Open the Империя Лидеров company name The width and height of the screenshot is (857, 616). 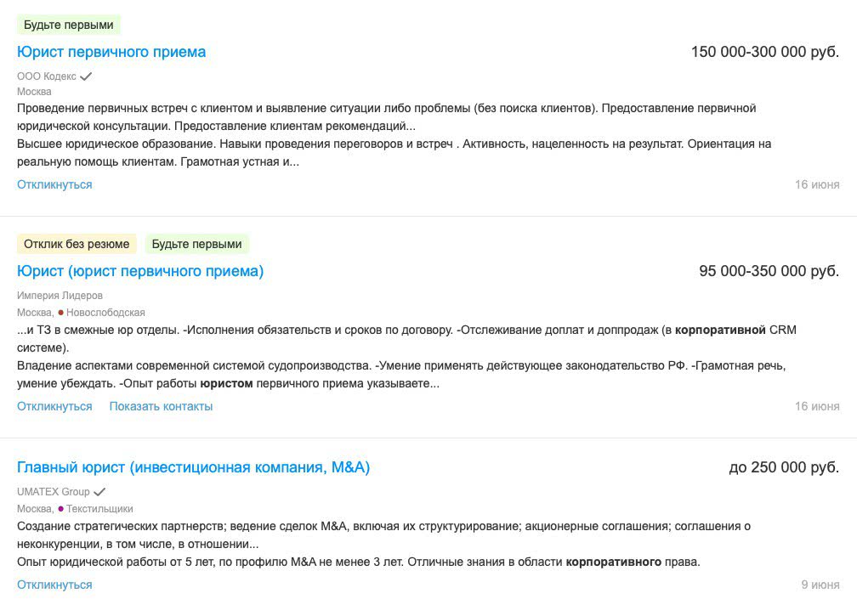60,296
